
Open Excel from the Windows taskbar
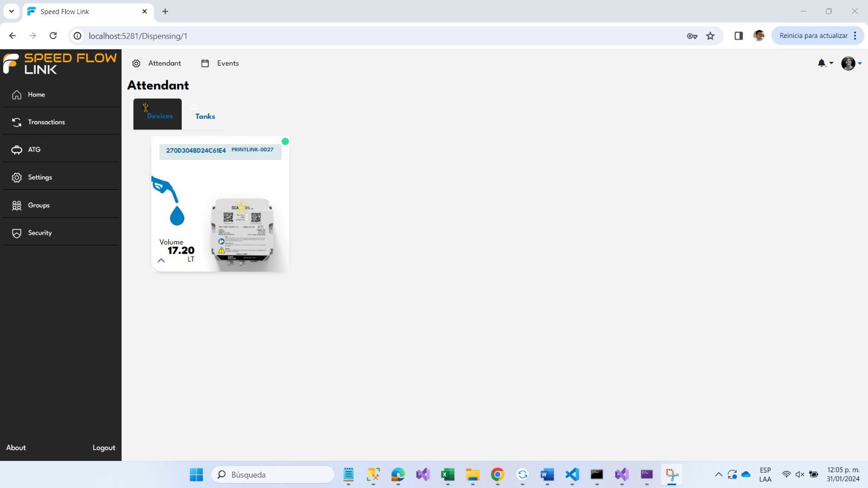coord(448,475)
